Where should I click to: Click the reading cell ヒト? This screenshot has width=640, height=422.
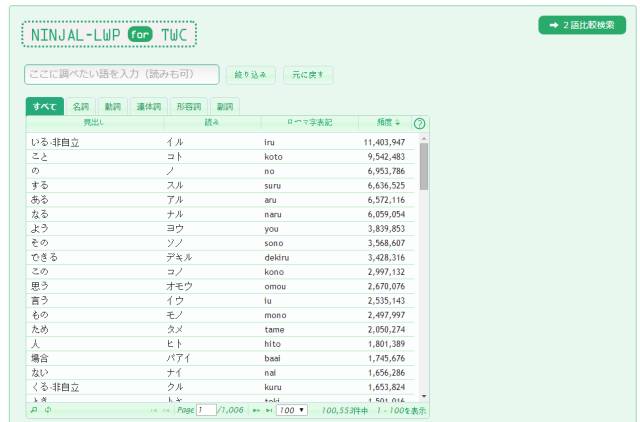[174, 344]
